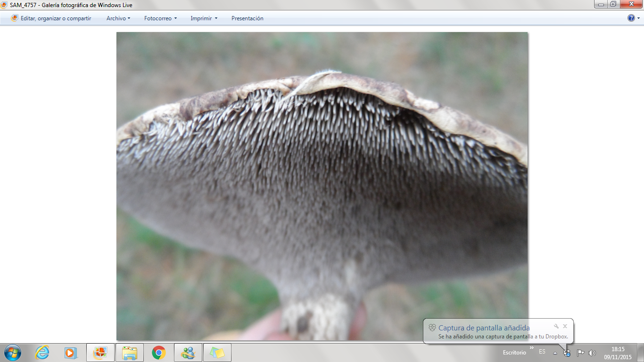The height and width of the screenshot is (362, 644).
Task: Open the Imprimir dropdown menu
Action: [x=204, y=18]
